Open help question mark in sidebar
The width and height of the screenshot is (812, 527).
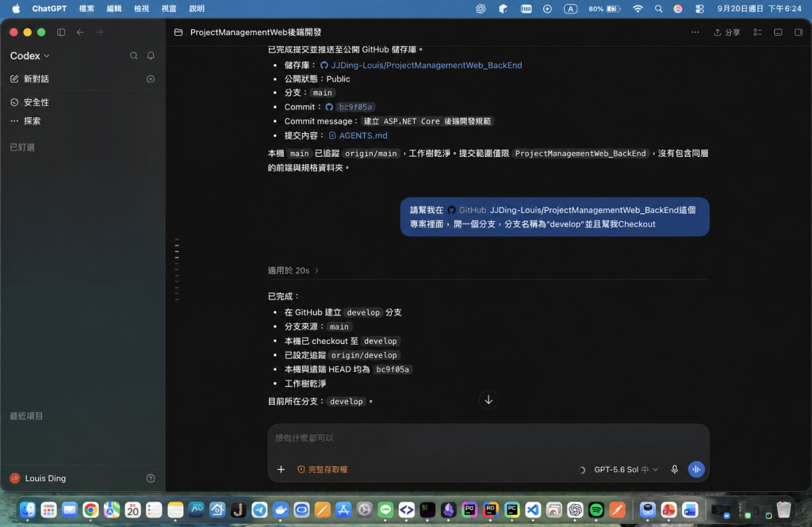pos(151,479)
